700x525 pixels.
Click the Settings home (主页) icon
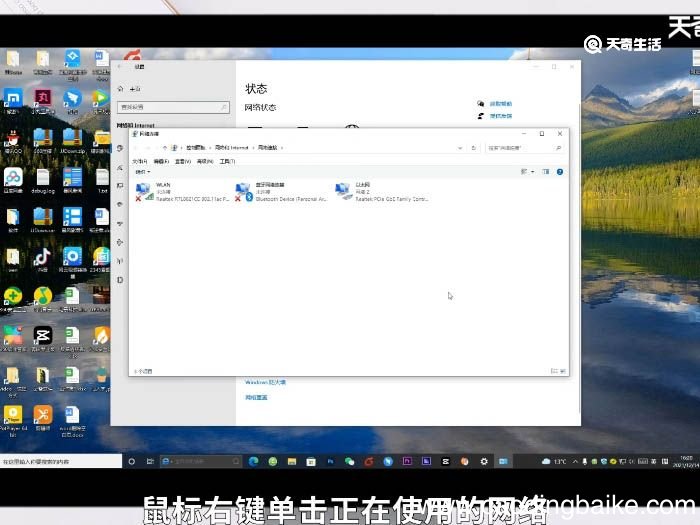point(121,89)
